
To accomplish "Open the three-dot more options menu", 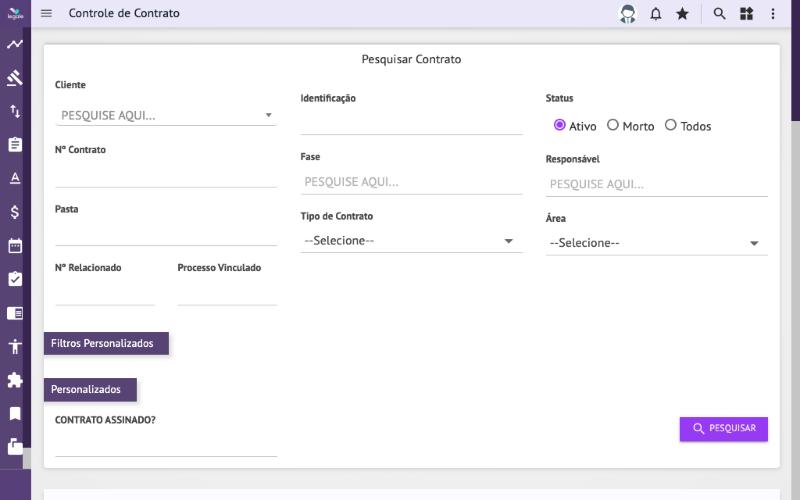I will [x=773, y=14].
